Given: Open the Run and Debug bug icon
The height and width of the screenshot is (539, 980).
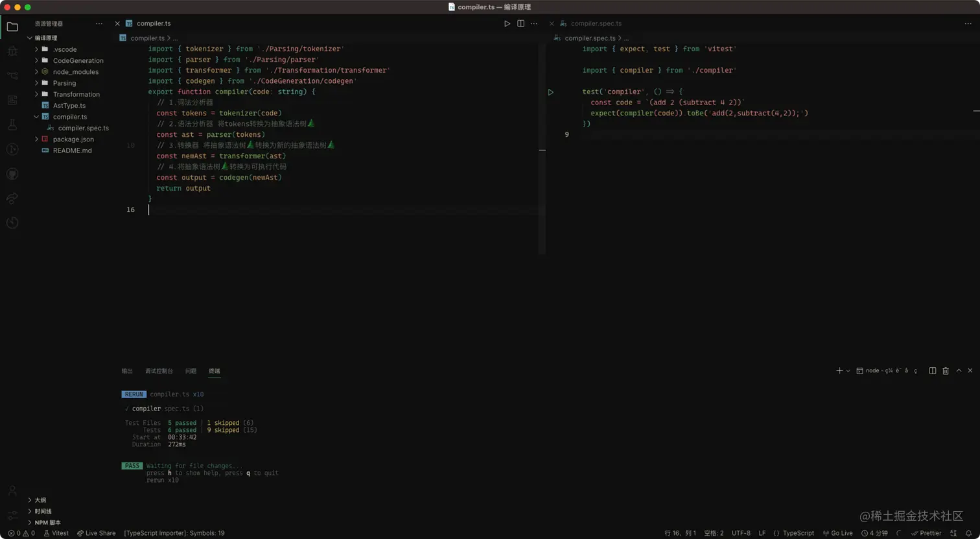Looking at the screenshot, I should [12, 51].
